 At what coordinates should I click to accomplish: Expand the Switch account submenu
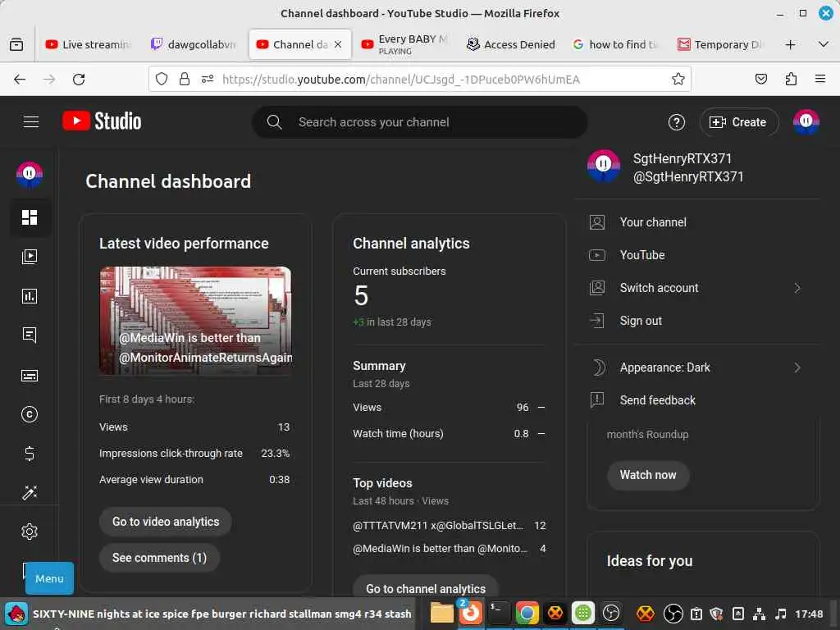(x=797, y=288)
